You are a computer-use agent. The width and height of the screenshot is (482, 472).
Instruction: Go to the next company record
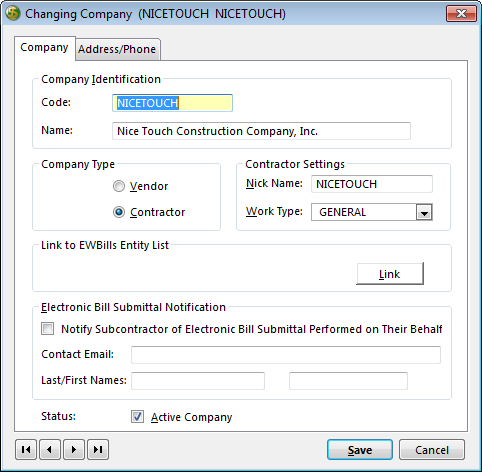(x=74, y=449)
